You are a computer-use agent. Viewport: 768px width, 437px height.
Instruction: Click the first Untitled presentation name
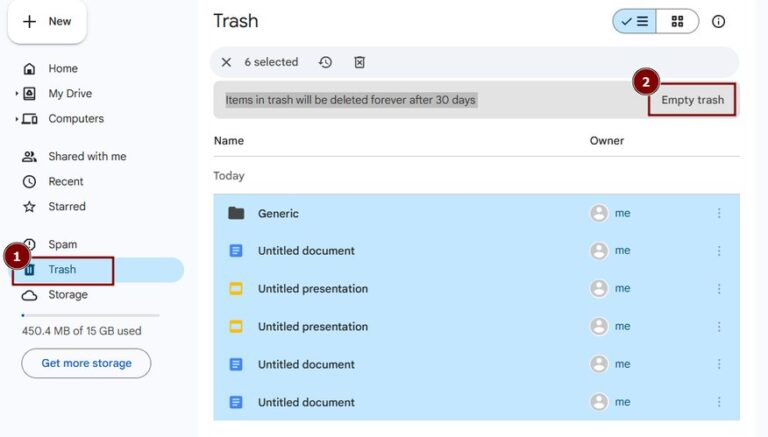tap(313, 289)
